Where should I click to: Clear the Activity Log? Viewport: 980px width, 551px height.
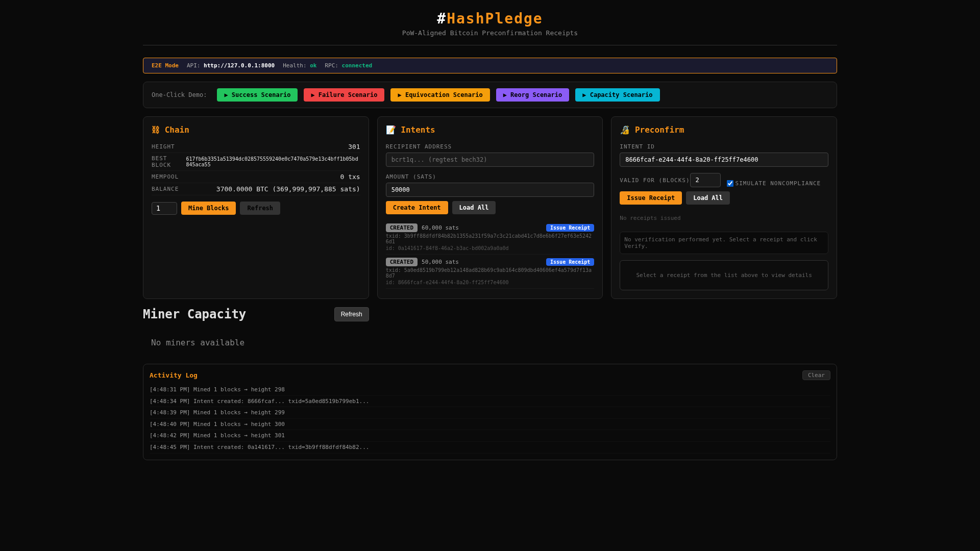pos(816,375)
